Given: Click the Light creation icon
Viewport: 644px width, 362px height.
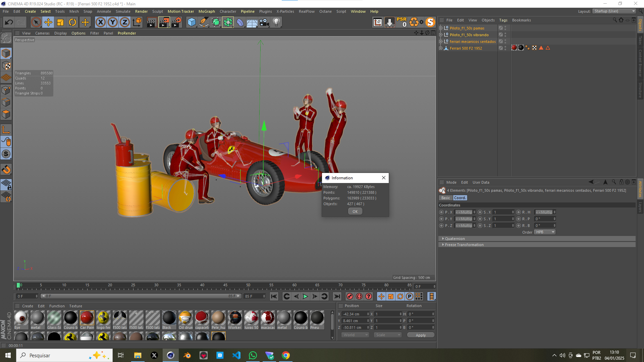Looking at the screenshot, I should click(x=276, y=22).
